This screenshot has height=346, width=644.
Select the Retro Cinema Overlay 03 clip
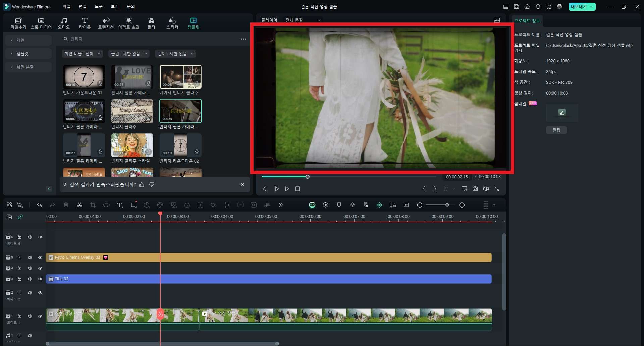pyautogui.click(x=269, y=257)
